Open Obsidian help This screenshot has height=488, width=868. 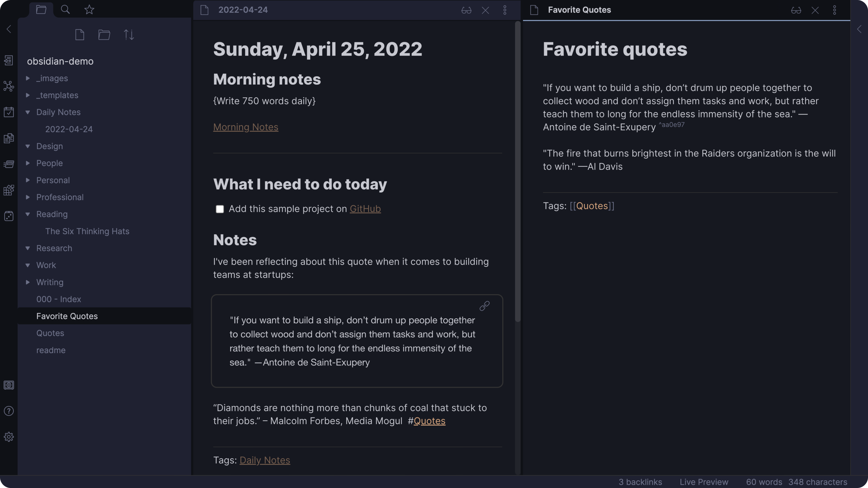(8, 411)
